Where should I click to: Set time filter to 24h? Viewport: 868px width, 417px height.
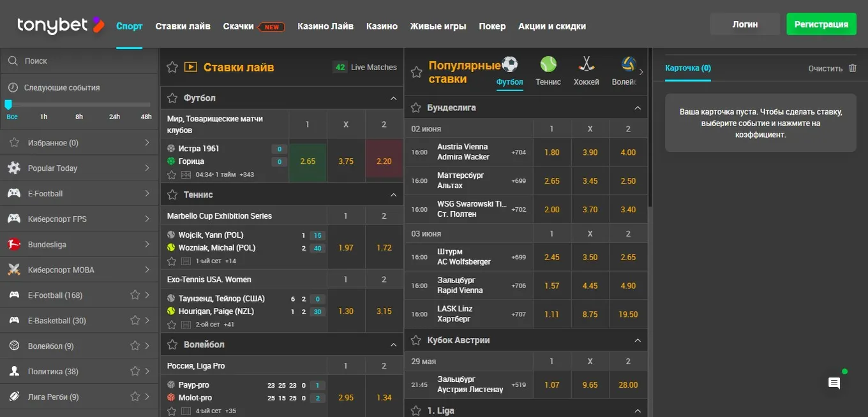pos(114,117)
